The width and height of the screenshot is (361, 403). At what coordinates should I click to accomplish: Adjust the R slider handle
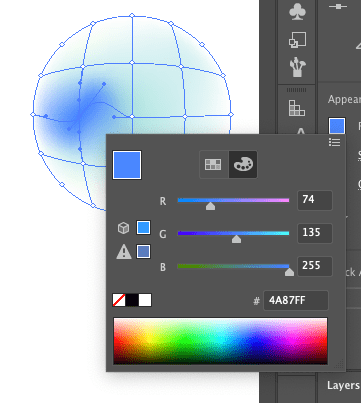pos(210,206)
